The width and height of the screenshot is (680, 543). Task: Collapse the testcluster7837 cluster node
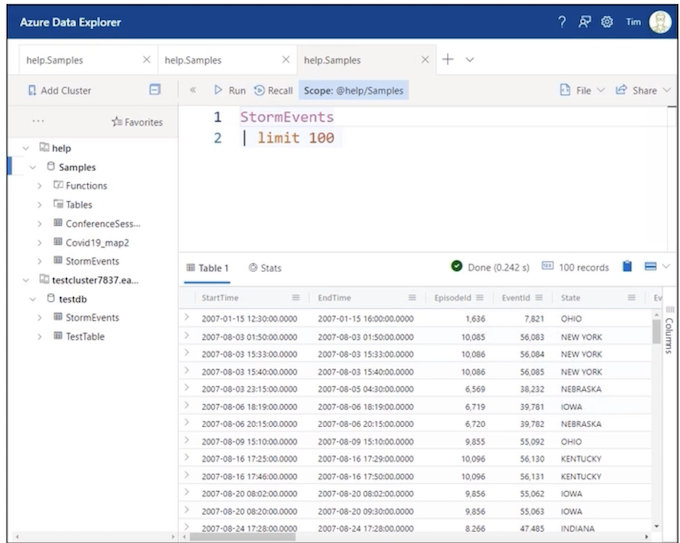[x=26, y=280]
